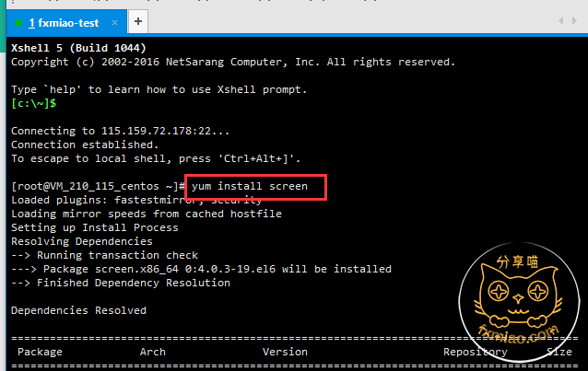The width and height of the screenshot is (588, 371).
Task: Click 'Loading mirror speeds from cached hostfile'
Action: pyautogui.click(x=147, y=214)
